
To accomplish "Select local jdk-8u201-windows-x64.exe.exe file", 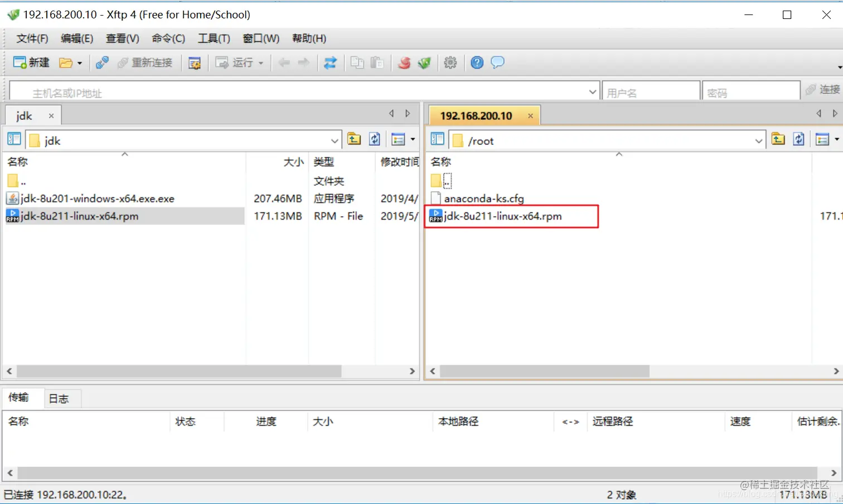I will coord(90,198).
